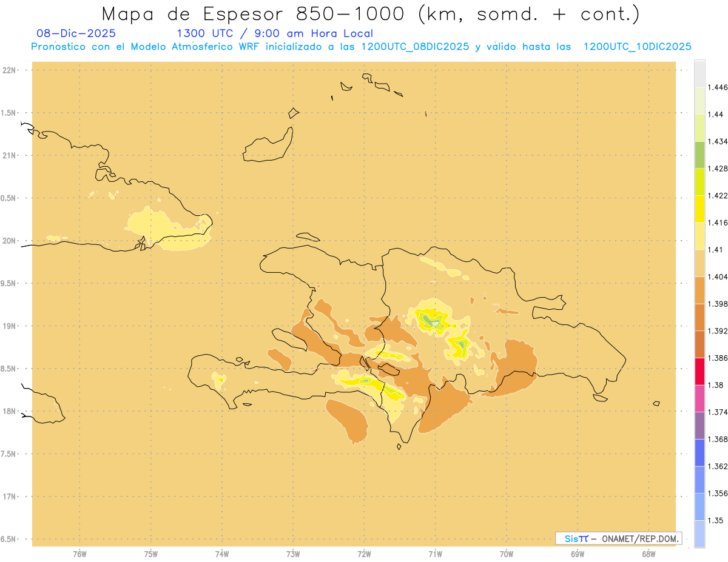Click the '1300 UTC / 9:00 am Hora Local' text

274,33
